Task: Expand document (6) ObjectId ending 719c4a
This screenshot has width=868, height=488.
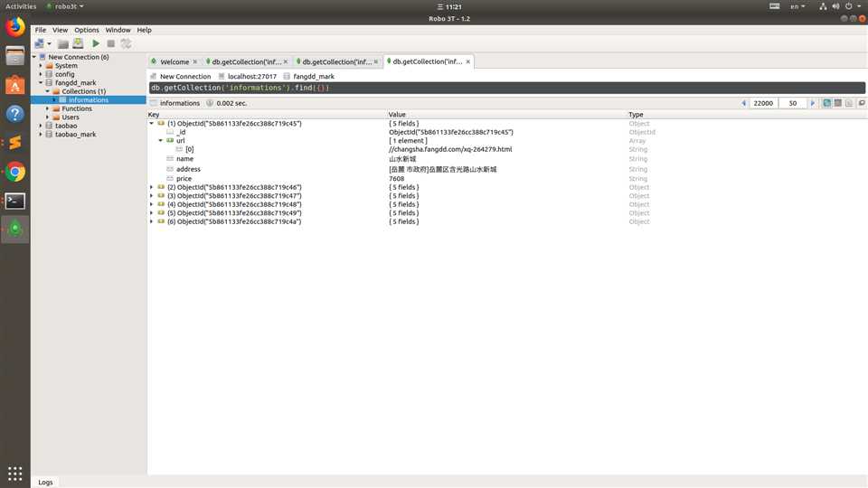Action: (x=152, y=221)
